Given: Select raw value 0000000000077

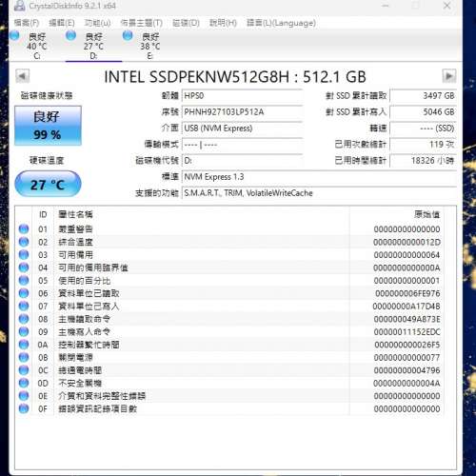Looking at the screenshot, I should [x=407, y=358].
